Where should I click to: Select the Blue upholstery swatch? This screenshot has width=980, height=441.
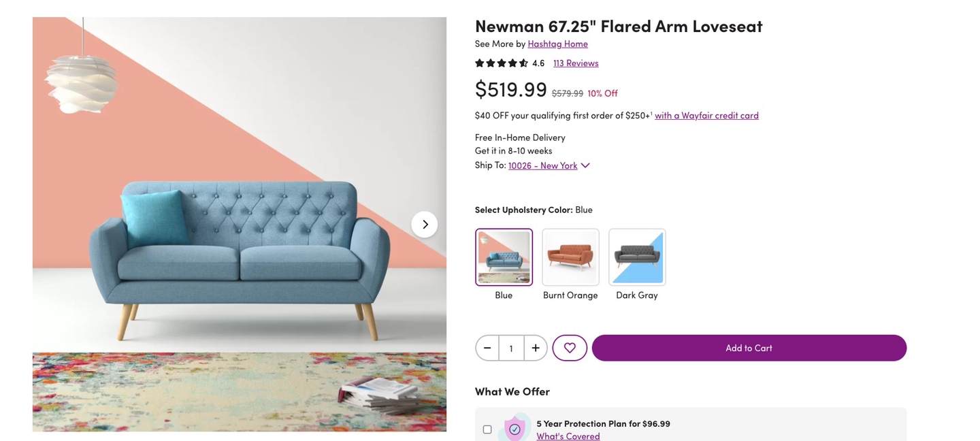pyautogui.click(x=504, y=257)
